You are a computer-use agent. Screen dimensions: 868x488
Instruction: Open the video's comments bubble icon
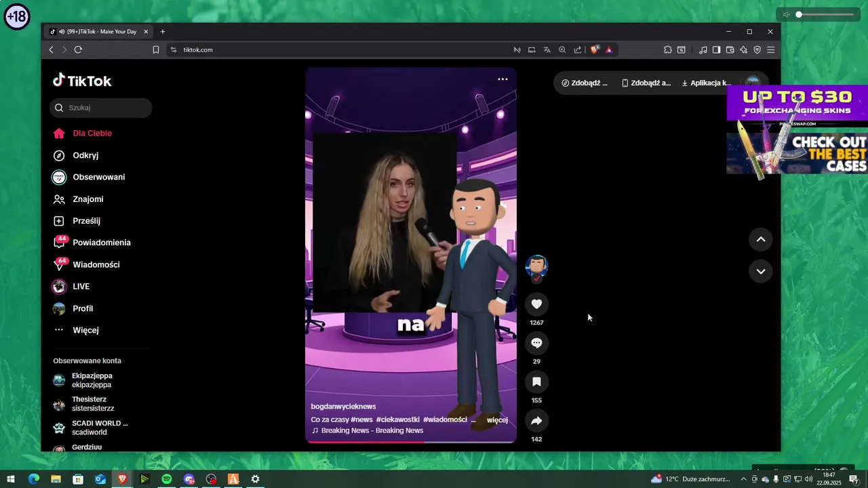[536, 343]
